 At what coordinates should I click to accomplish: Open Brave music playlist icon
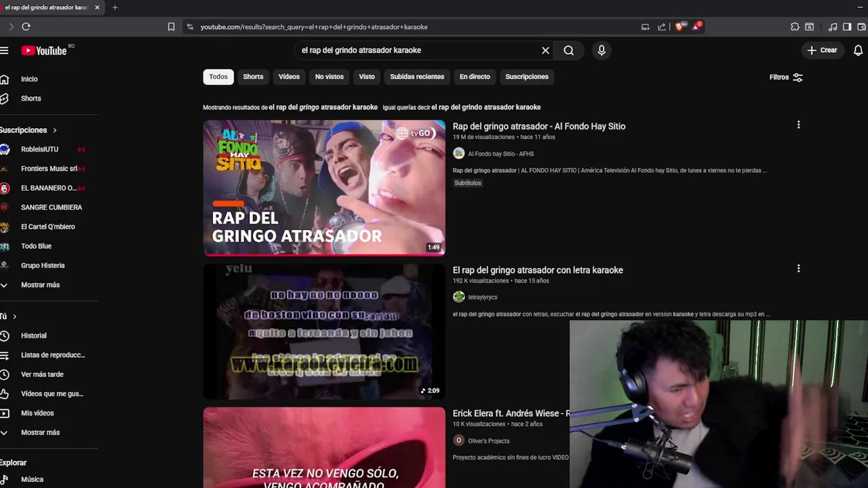(x=833, y=27)
